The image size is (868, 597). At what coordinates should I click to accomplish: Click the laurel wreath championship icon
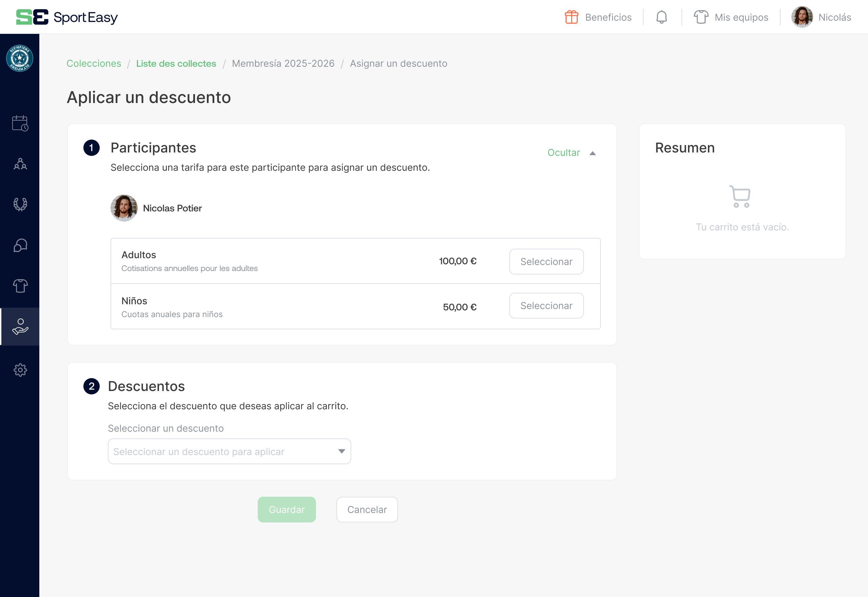click(20, 204)
